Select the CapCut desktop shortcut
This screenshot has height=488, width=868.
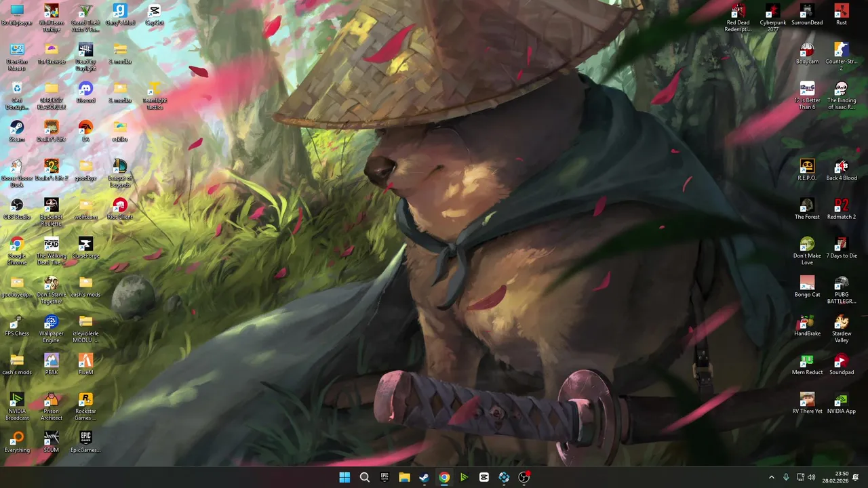point(155,15)
